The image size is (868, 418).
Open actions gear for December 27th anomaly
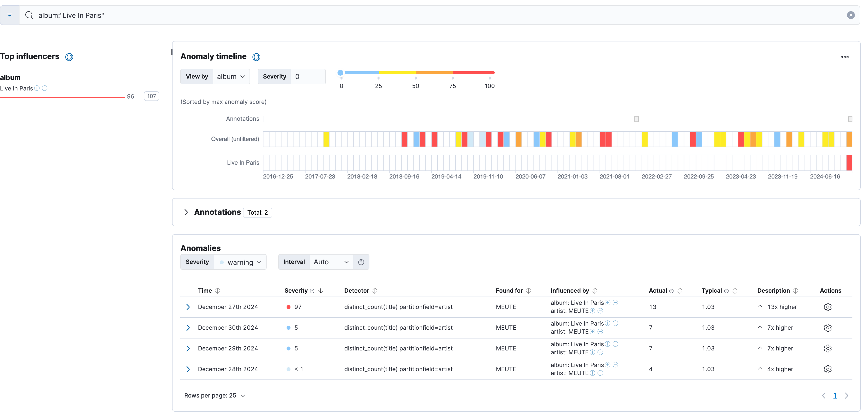pyautogui.click(x=828, y=307)
